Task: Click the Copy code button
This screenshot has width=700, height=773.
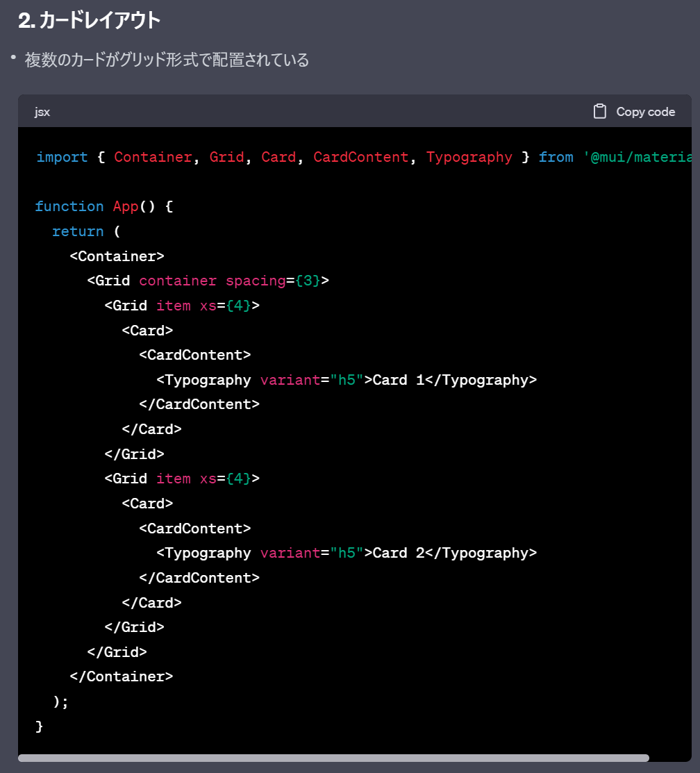Action: [633, 111]
